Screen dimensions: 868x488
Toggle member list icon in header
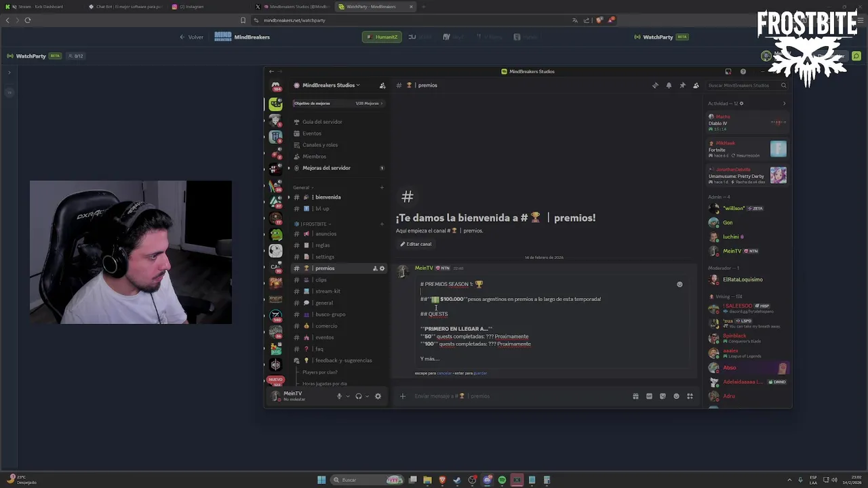(696, 85)
